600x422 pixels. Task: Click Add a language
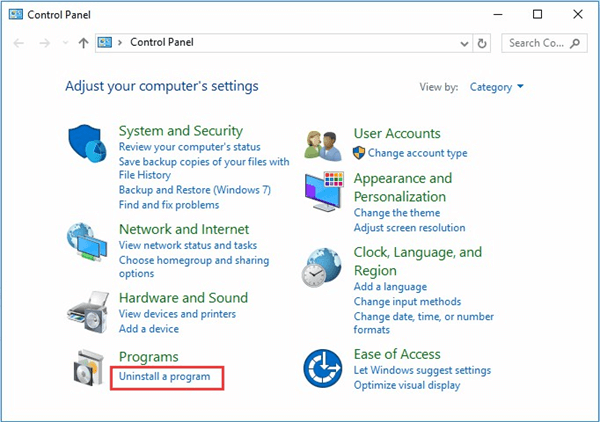click(x=390, y=287)
